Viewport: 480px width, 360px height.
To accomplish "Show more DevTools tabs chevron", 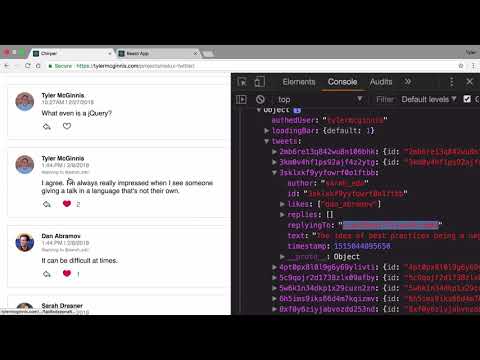I will pos(408,82).
